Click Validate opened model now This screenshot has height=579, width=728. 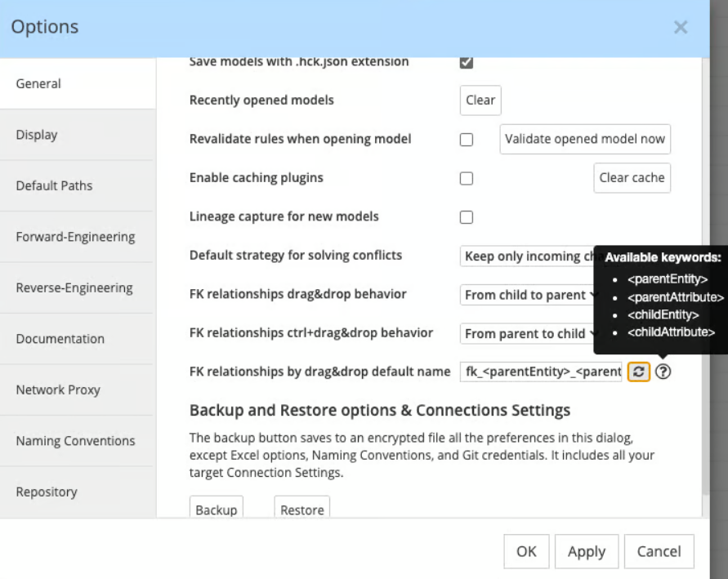coord(584,139)
